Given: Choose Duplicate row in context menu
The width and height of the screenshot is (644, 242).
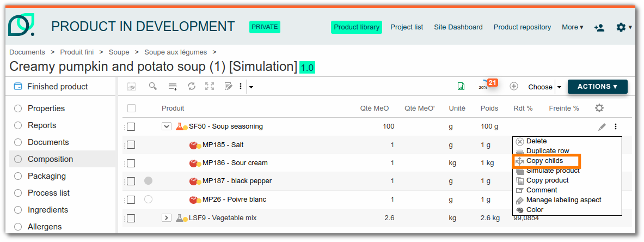Looking at the screenshot, I should point(547,151).
